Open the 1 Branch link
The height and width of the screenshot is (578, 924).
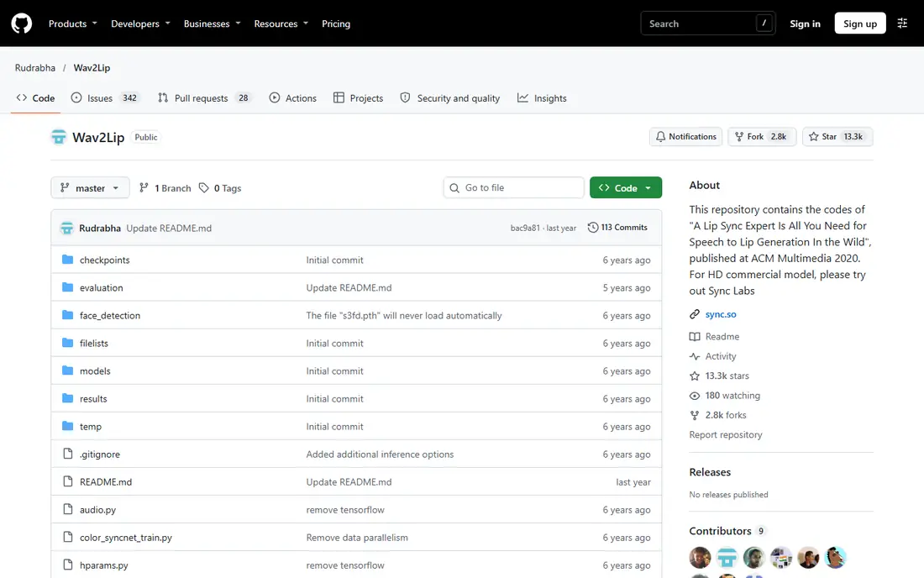tap(165, 188)
